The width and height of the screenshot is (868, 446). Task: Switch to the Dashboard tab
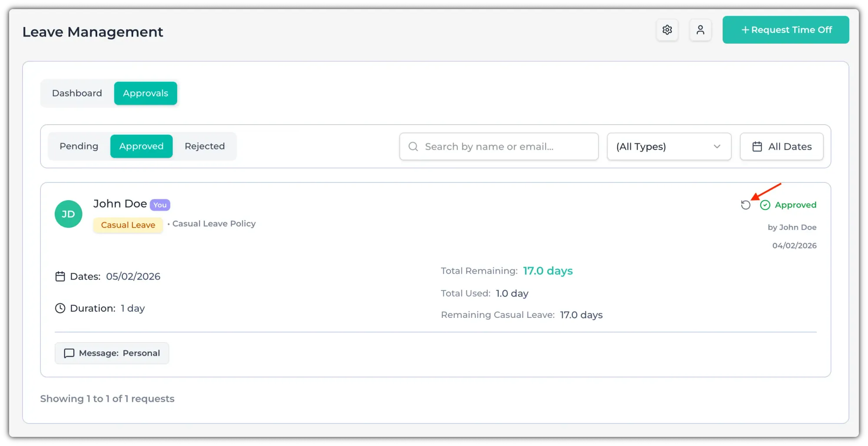pos(77,93)
